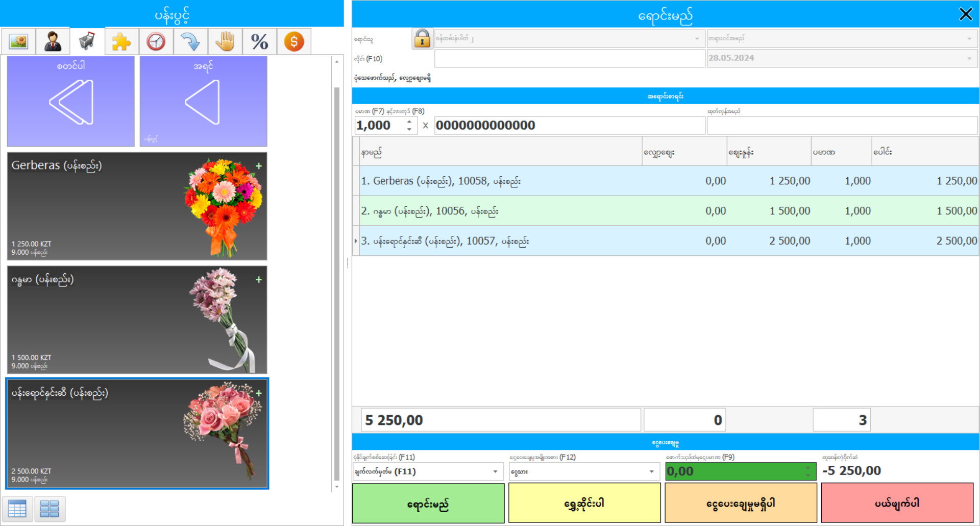Click plus on ပန်းရောင်နှင်းဆီ product card
This screenshot has width=980, height=526.
(x=259, y=393)
